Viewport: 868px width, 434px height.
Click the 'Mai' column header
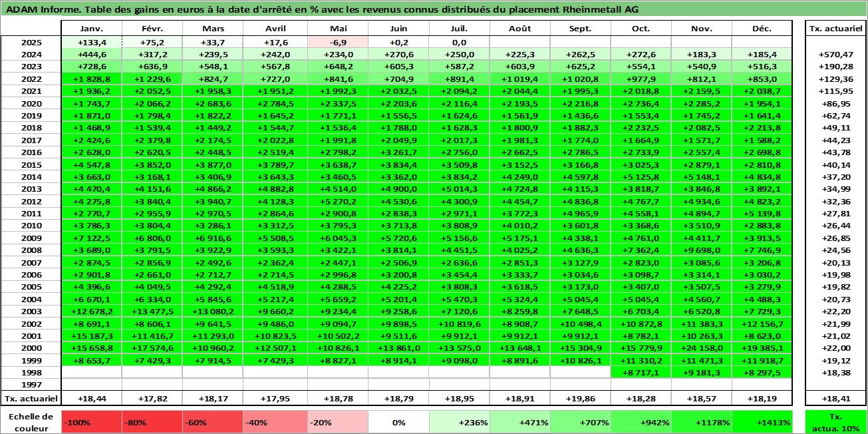[338, 29]
